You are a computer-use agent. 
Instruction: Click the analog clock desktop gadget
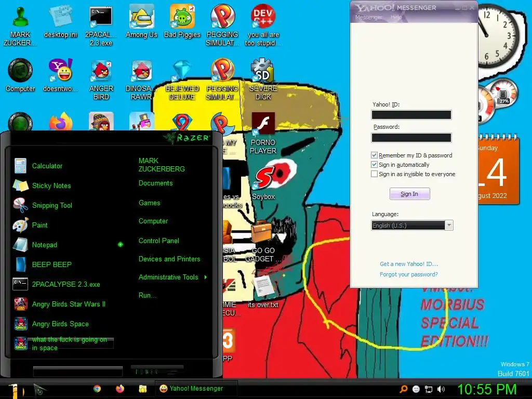498,37
